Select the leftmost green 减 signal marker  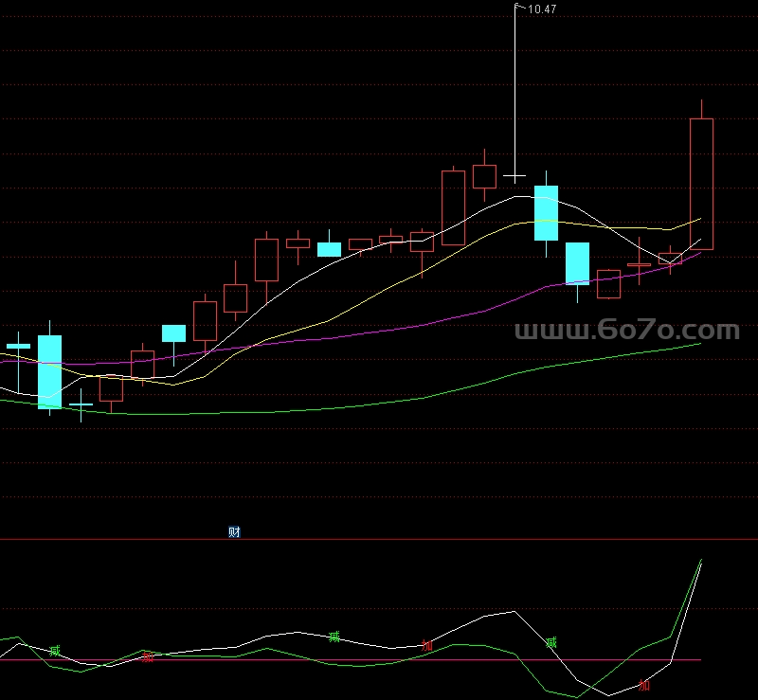coord(54,651)
